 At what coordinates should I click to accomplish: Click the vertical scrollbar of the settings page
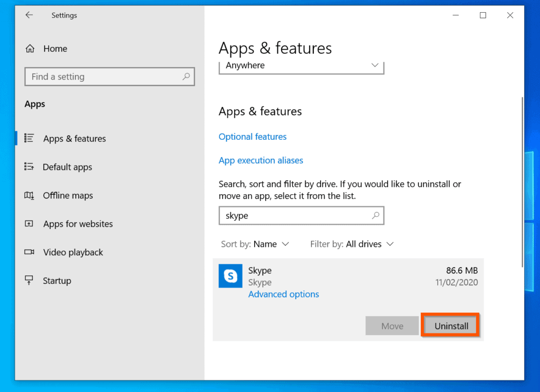(522, 182)
